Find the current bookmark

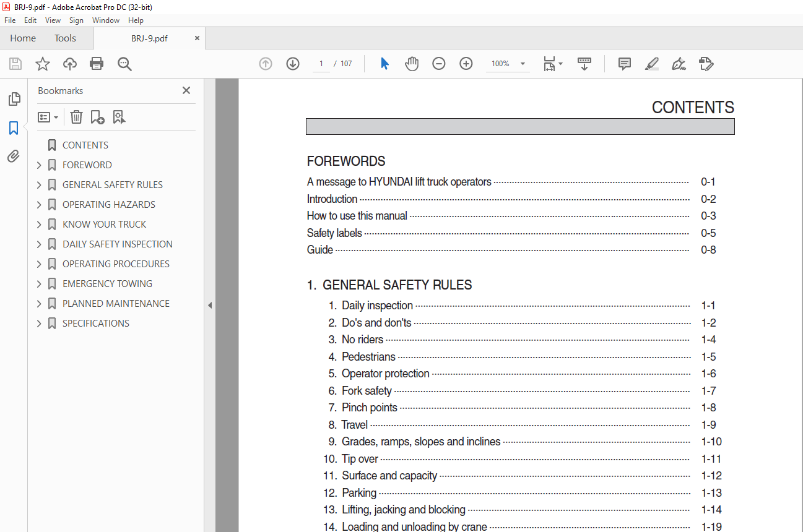(119, 117)
